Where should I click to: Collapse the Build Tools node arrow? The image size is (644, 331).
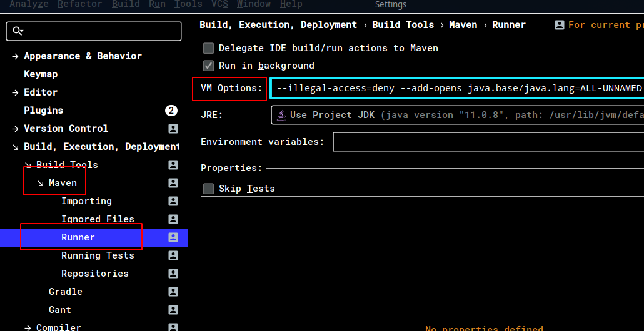click(x=28, y=165)
